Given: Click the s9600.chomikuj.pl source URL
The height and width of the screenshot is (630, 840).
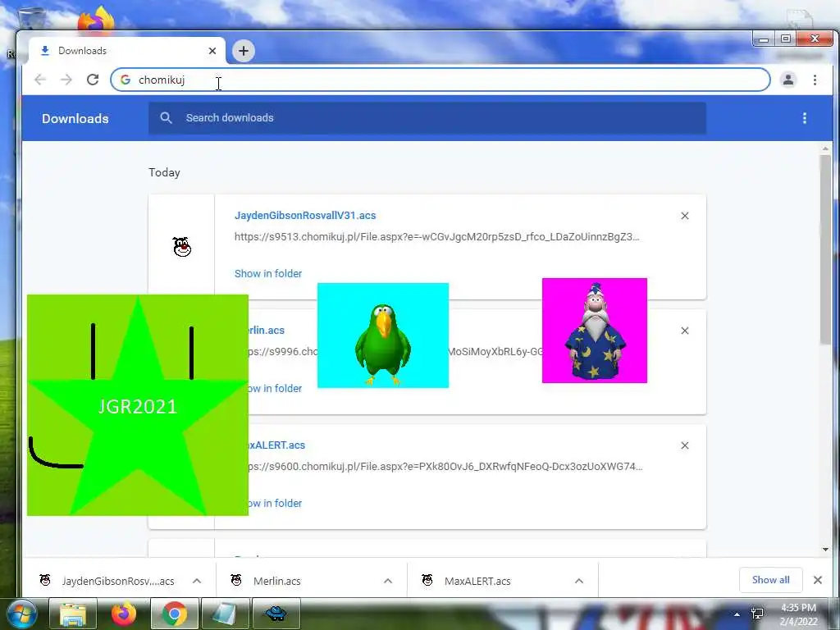Looking at the screenshot, I should 445,467.
